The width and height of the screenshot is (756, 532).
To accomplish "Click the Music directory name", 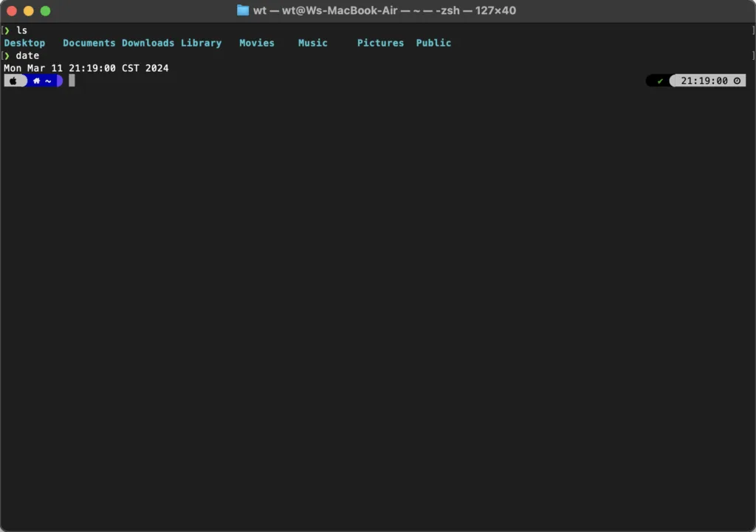I will [312, 43].
